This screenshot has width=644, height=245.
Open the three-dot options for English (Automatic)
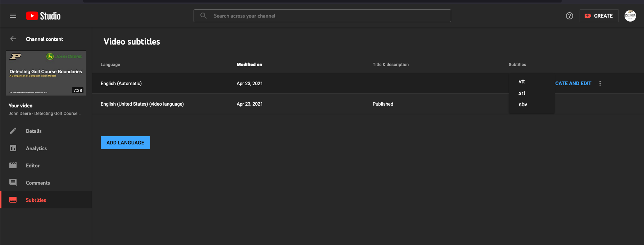point(600,83)
